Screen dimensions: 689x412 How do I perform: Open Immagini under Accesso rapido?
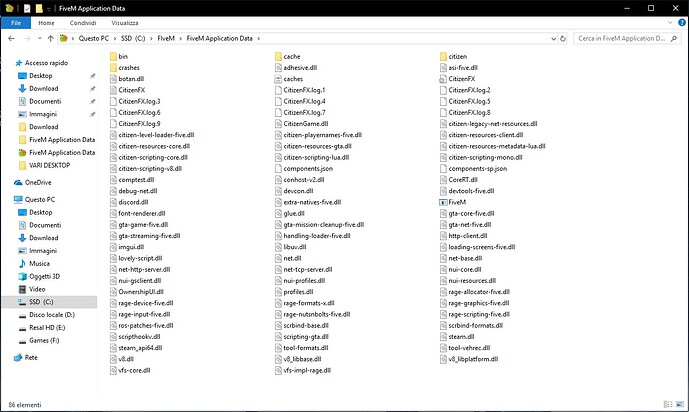(43, 114)
